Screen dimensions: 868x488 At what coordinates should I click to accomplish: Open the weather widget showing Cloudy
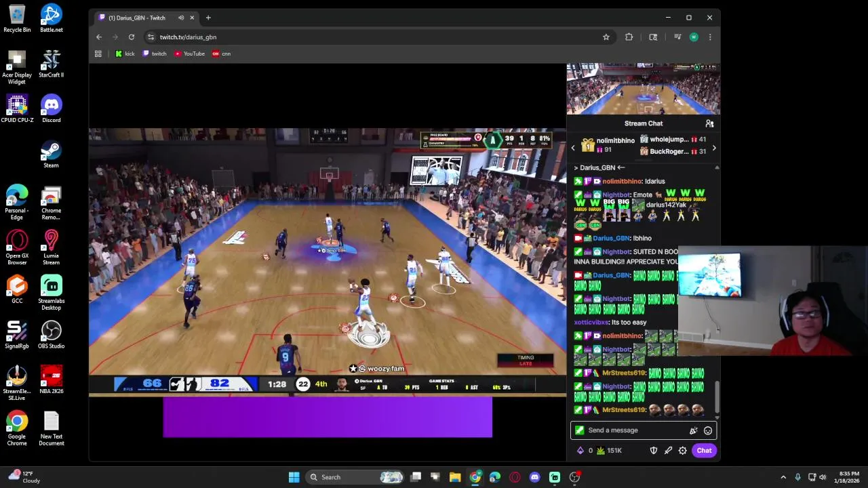coord(24,477)
